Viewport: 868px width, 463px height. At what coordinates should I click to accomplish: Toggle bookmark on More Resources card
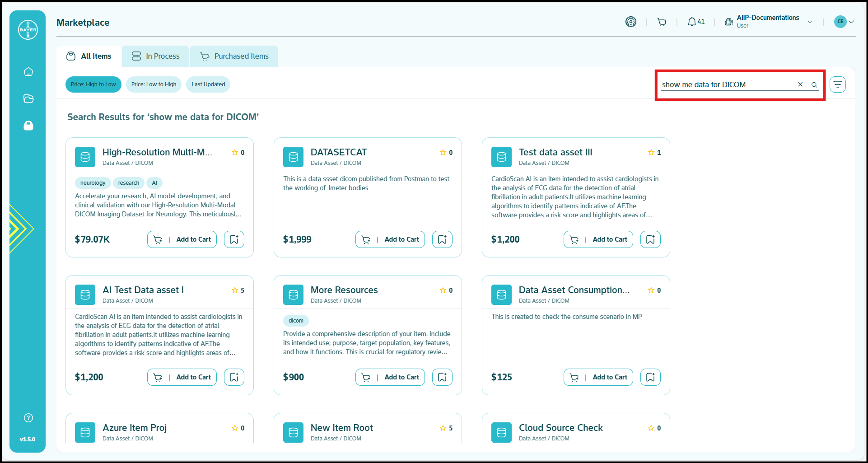[442, 377]
